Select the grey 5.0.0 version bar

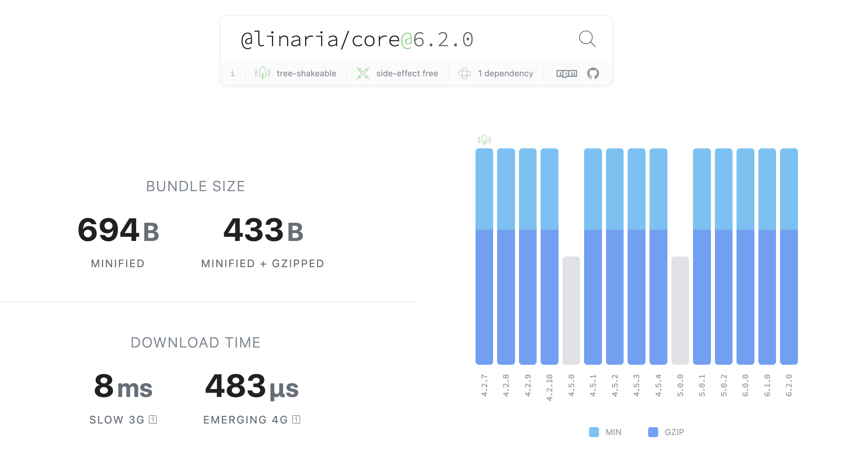tap(680, 310)
